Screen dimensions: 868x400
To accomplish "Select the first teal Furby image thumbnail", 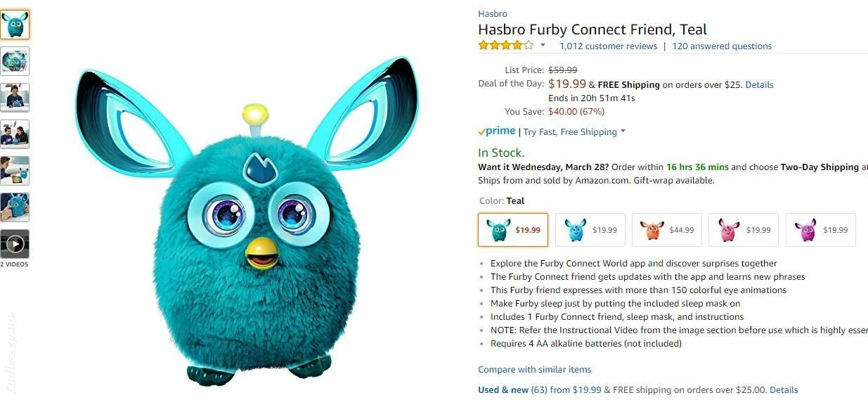I will coord(15,25).
